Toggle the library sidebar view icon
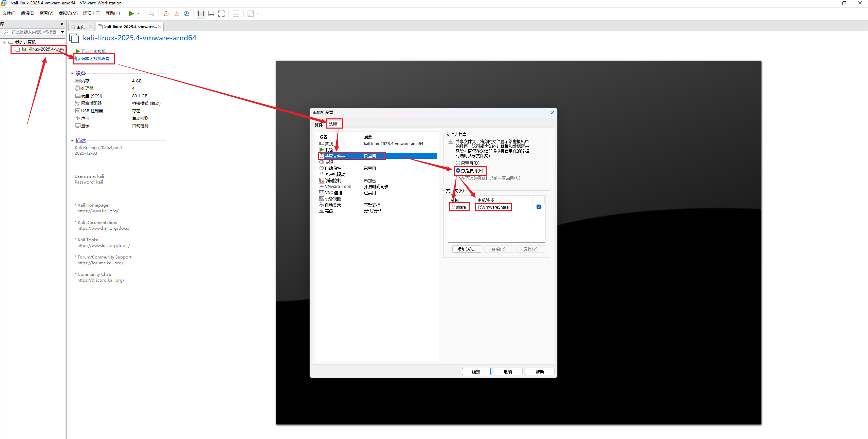This screenshot has width=868, height=439. (x=201, y=14)
